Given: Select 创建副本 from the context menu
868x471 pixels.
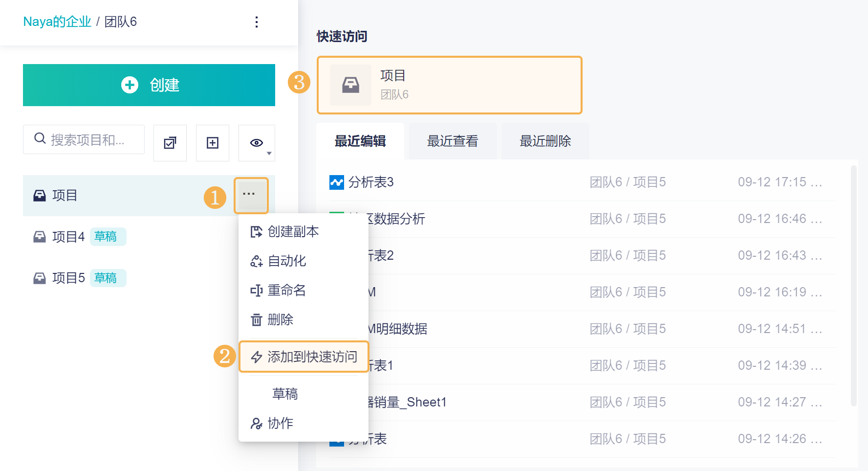Looking at the screenshot, I should pos(284,231).
